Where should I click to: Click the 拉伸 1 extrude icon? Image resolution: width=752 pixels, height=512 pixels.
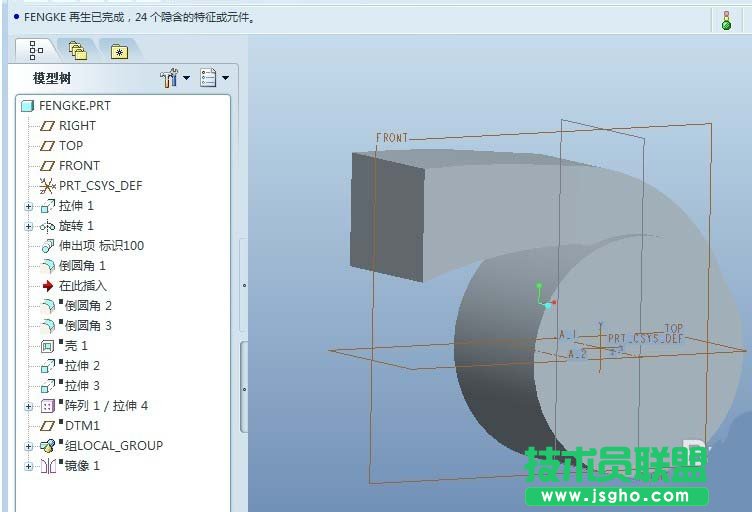click(47, 207)
